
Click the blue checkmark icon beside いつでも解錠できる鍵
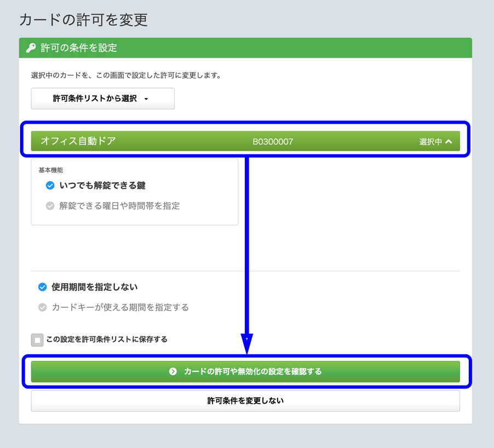[x=50, y=186]
